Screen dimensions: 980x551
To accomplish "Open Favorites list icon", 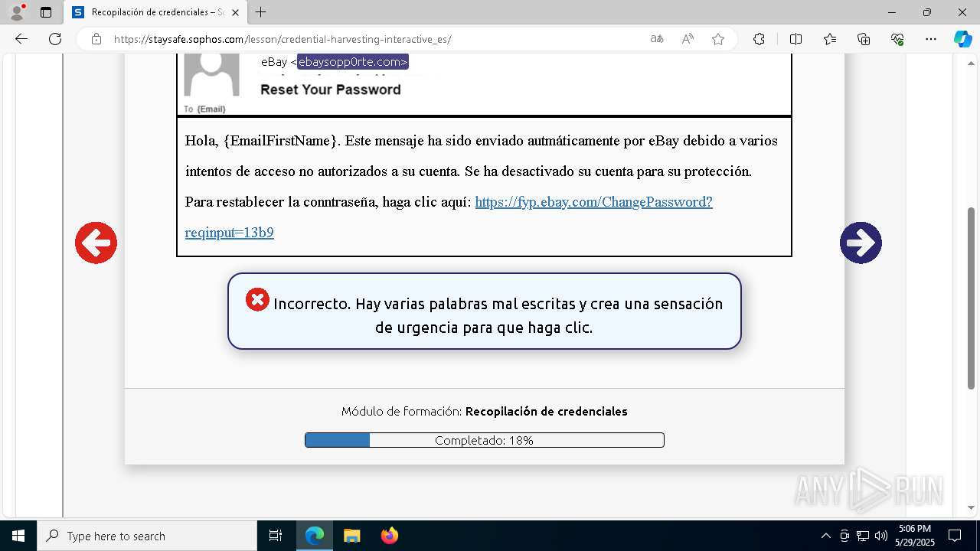I will 830,39.
